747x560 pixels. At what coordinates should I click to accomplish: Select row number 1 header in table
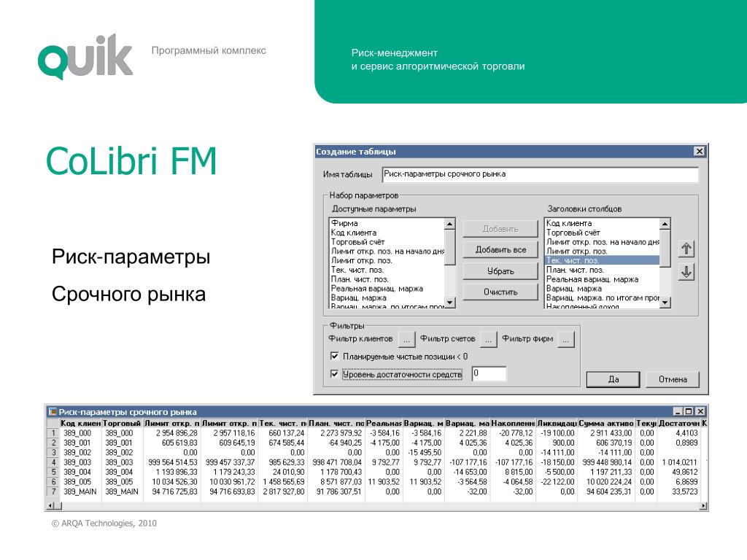pos(53,433)
